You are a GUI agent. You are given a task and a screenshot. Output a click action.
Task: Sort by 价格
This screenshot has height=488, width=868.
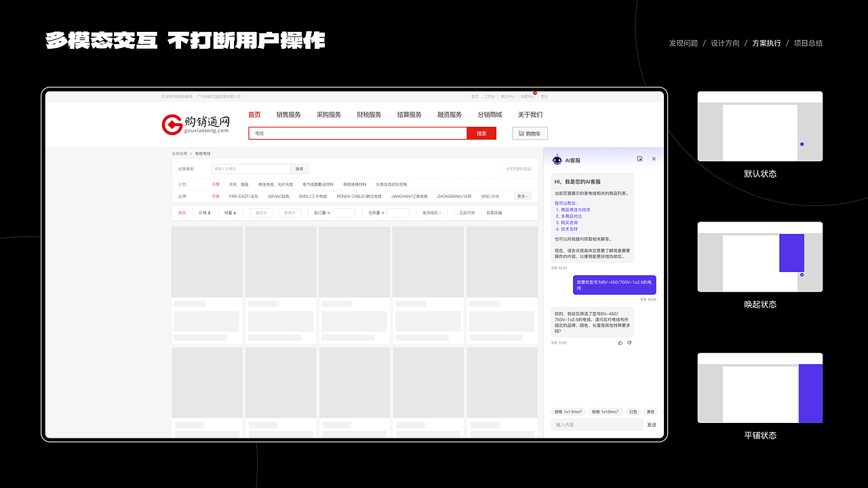204,213
